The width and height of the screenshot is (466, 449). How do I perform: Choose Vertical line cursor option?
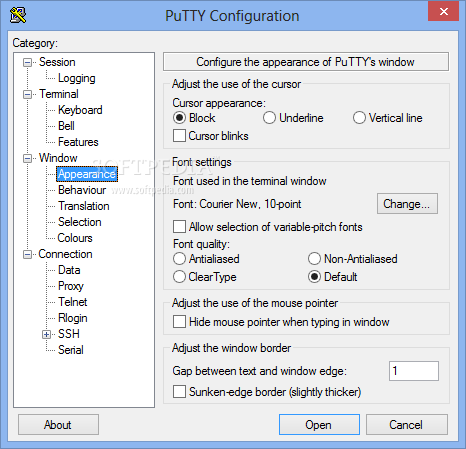coord(359,118)
